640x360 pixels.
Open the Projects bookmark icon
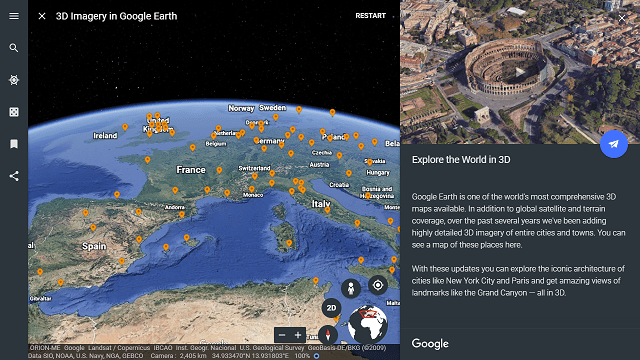tap(14, 144)
